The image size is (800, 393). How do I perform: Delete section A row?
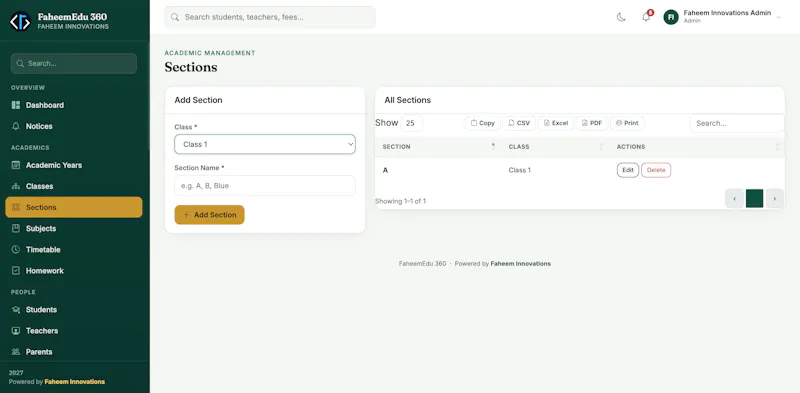(656, 170)
